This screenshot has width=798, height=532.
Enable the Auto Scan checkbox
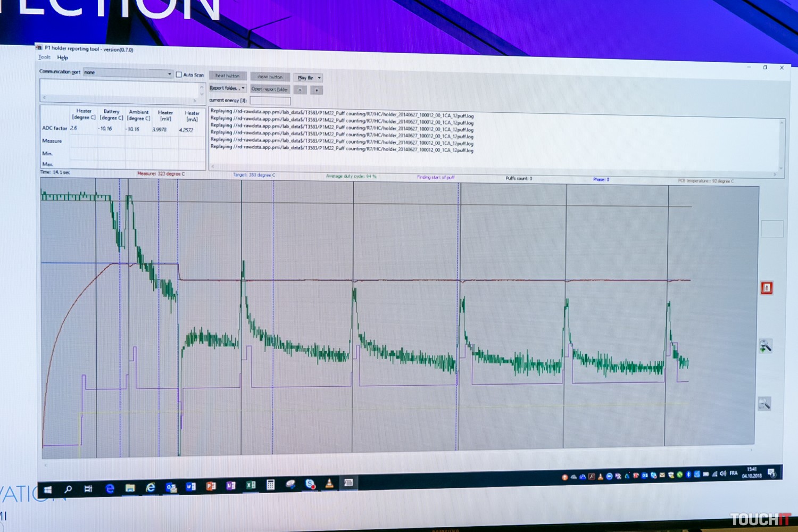[x=179, y=74]
